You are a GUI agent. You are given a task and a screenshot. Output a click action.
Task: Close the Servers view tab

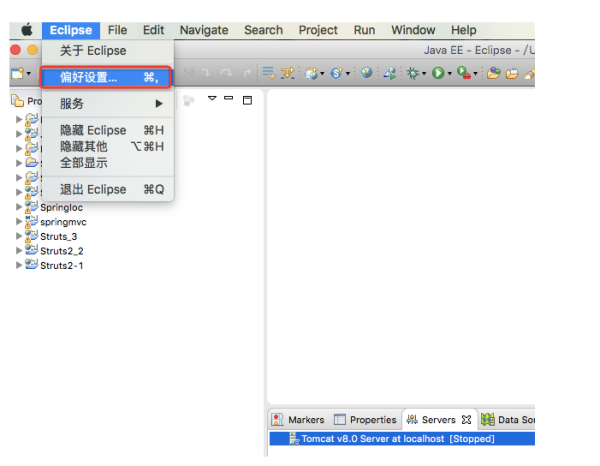click(466, 420)
